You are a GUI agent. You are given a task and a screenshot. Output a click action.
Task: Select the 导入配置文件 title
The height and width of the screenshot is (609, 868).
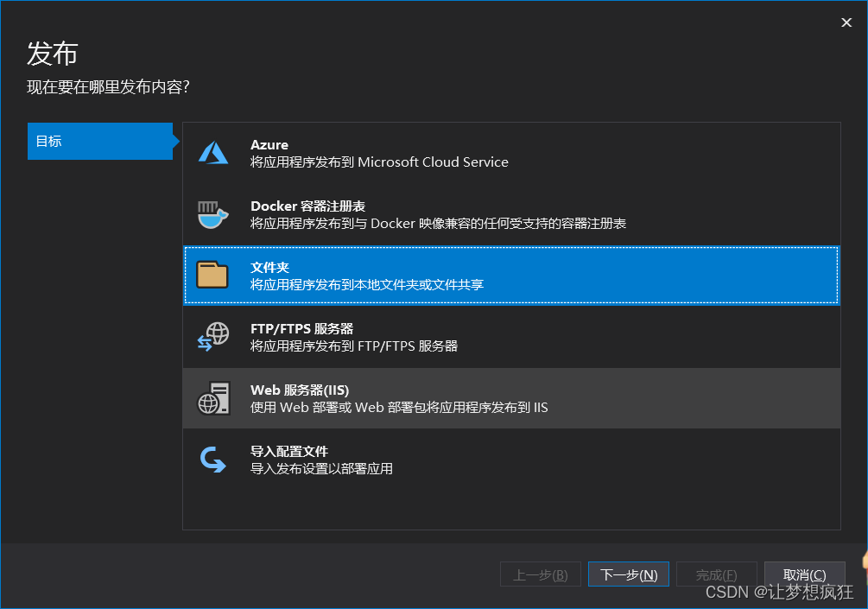(289, 451)
